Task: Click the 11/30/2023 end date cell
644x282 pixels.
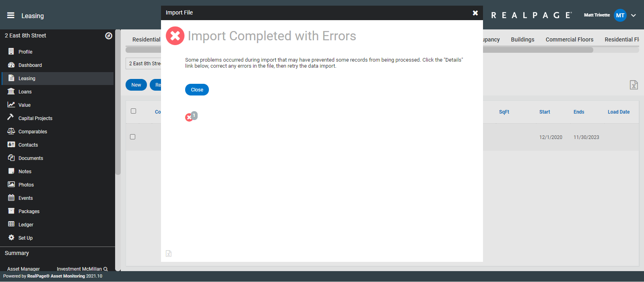Action: pos(586,137)
